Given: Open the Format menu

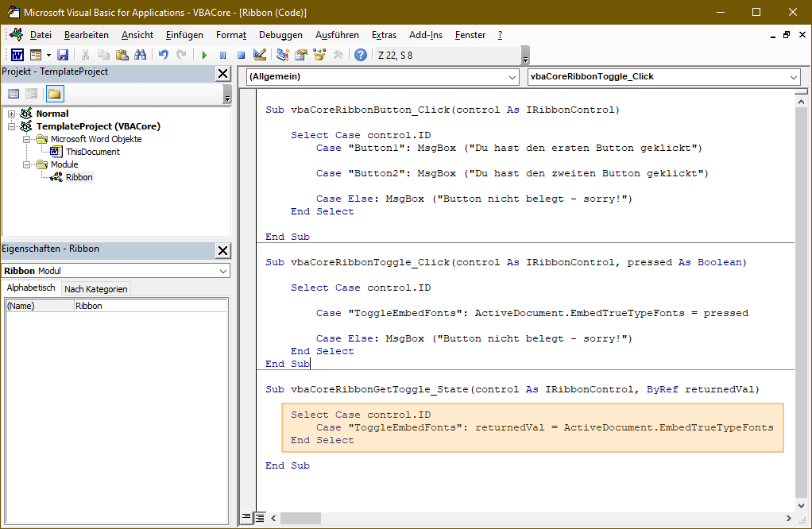Looking at the screenshot, I should tap(231, 35).
